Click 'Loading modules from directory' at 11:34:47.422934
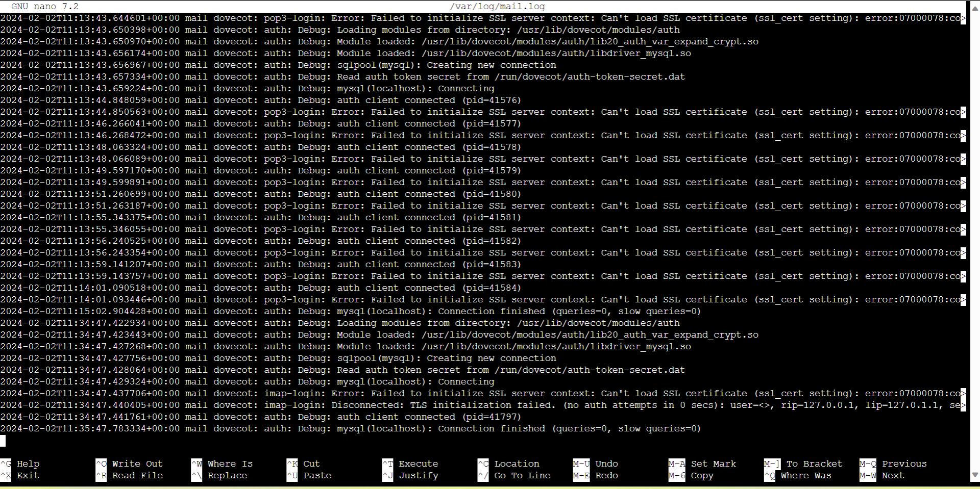Image resolution: width=980 pixels, height=489 pixels. pos(340,323)
